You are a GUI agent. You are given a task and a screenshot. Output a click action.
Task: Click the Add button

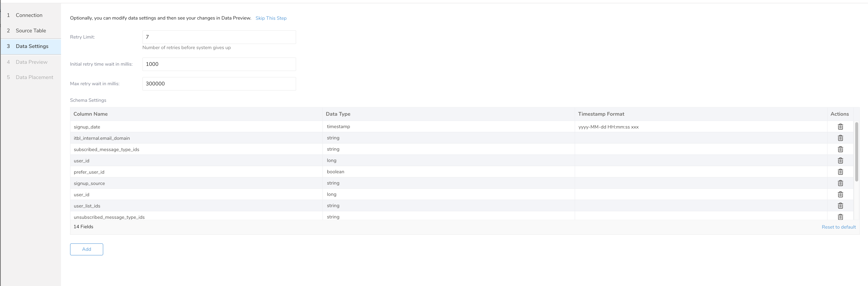87,249
